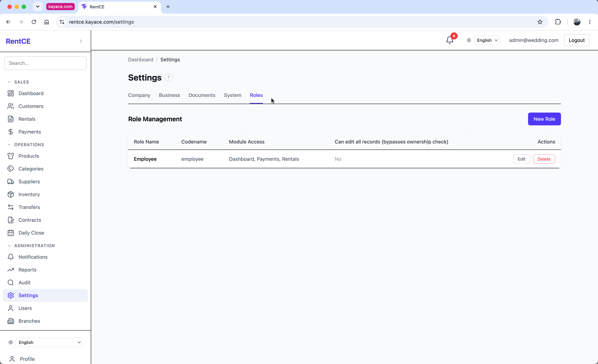Click the Contracts signed-page icon
This screenshot has width=598, height=364.
pyautogui.click(x=11, y=220)
